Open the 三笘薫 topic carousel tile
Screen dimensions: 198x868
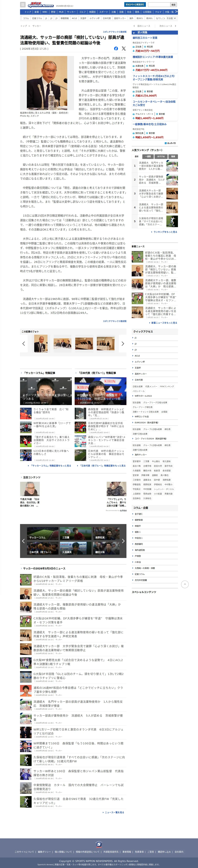tap(75, 533)
